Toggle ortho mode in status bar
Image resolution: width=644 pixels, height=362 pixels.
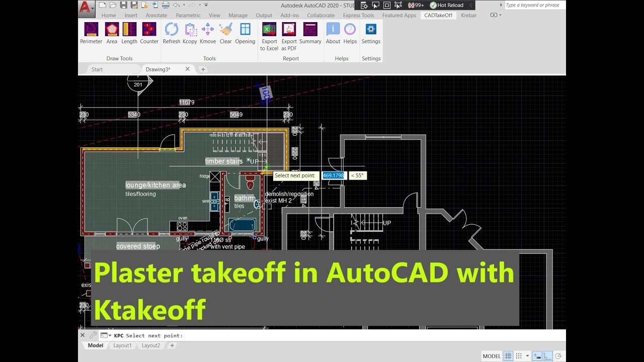(x=548, y=356)
